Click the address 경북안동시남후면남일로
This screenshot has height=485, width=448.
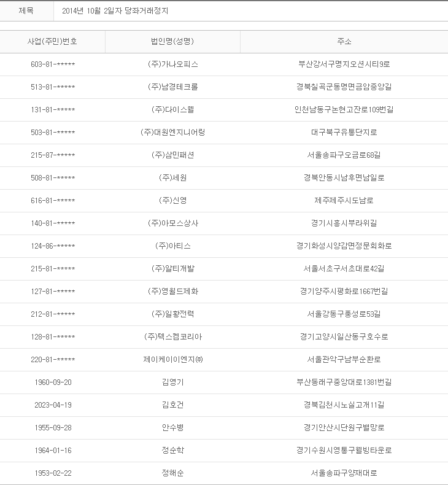[x=344, y=178]
